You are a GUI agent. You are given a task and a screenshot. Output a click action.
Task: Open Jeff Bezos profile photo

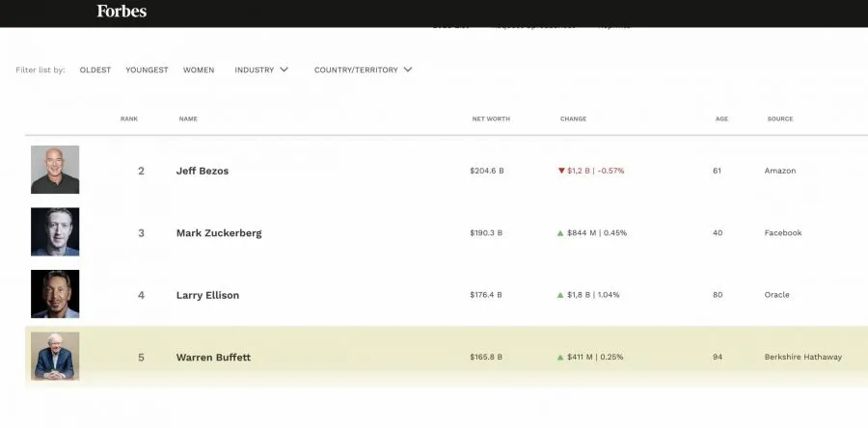pyautogui.click(x=55, y=170)
